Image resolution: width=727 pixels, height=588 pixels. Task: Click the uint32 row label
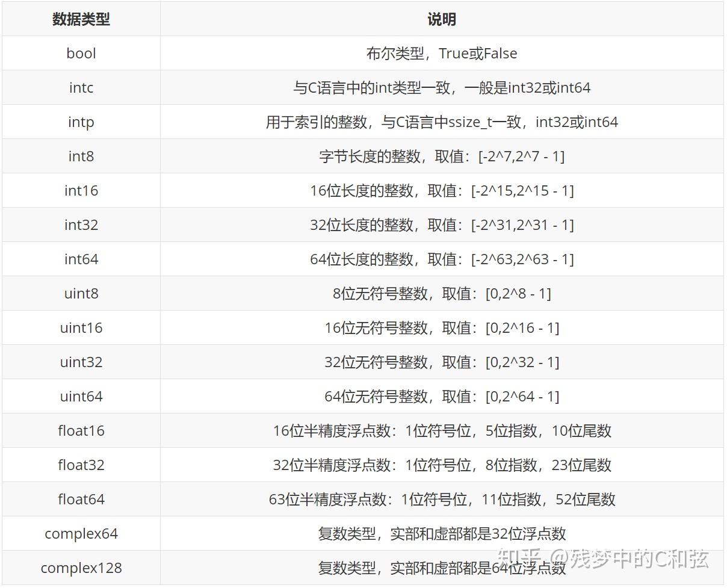point(80,362)
